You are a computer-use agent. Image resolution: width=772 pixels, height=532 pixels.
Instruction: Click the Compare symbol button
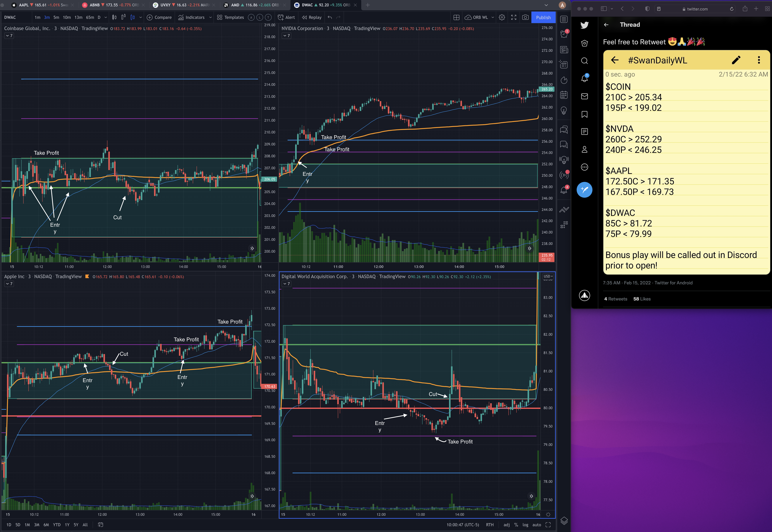[159, 17]
